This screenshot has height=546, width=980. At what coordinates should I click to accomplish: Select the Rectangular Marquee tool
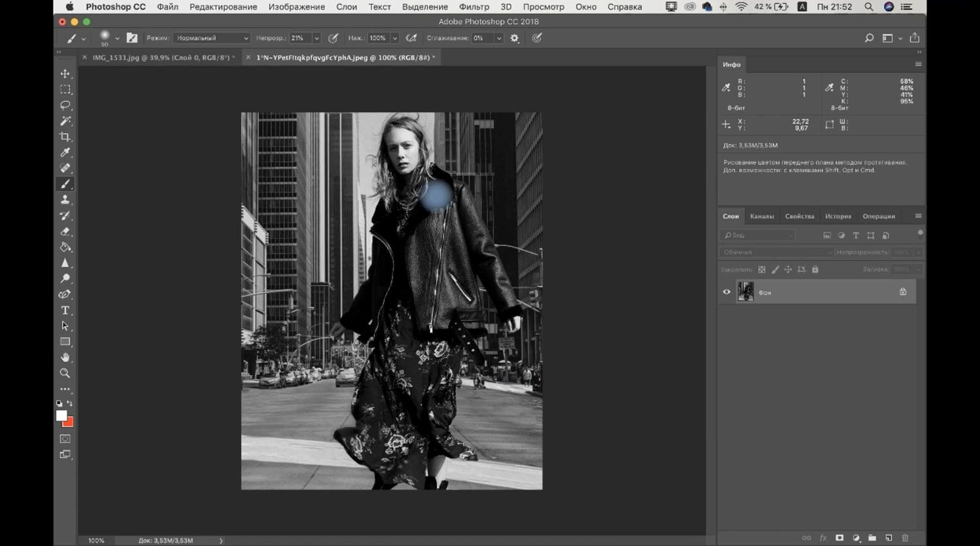point(65,89)
